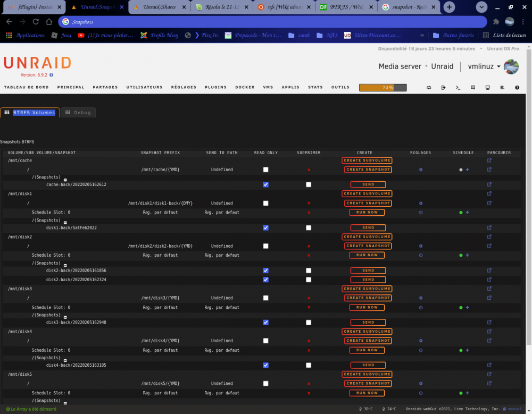Open Chrome tab search dropdown

pyautogui.click(x=481, y=7)
